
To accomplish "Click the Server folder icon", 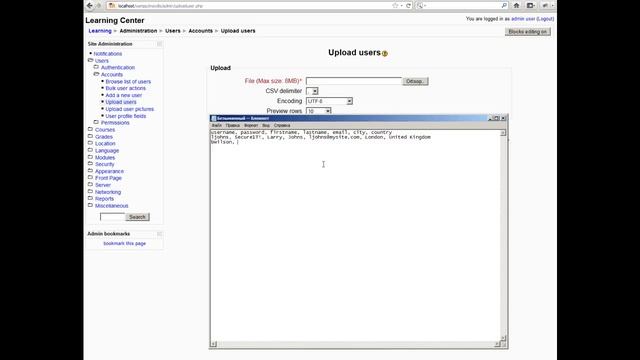I will pos(91,185).
